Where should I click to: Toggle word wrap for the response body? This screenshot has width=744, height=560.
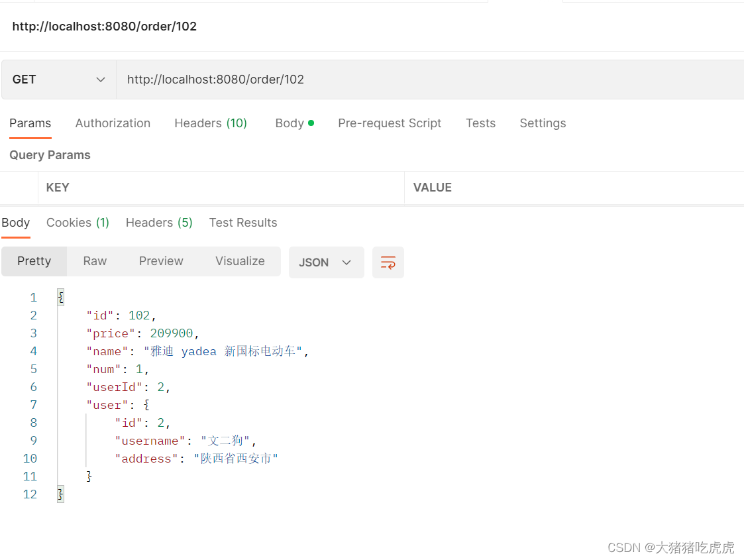(388, 262)
